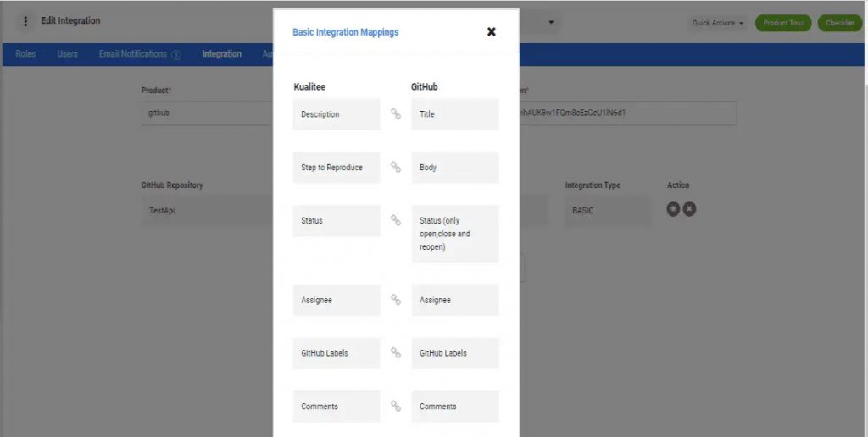This screenshot has width=868, height=437.
Task: Click link icon in GitHub Labels row
Action: 396,353
